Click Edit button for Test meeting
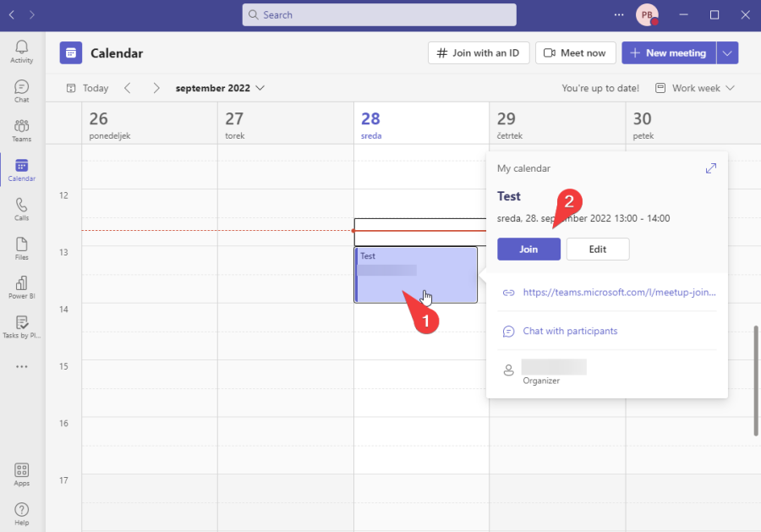 598,250
